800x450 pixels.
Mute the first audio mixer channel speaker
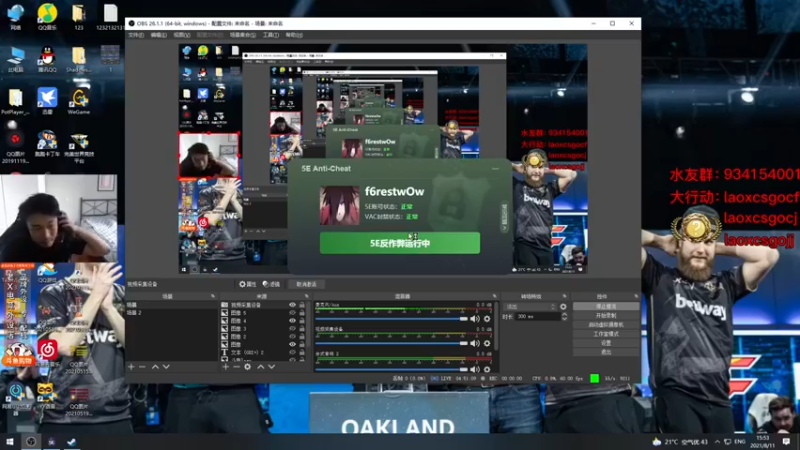coord(475,319)
